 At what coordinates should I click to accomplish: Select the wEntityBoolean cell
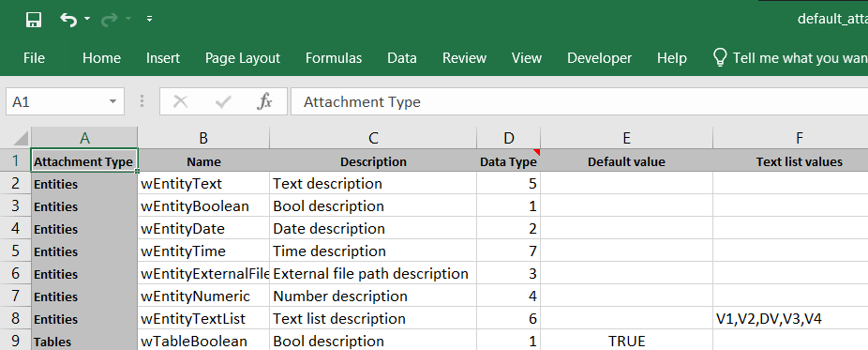[x=203, y=206]
